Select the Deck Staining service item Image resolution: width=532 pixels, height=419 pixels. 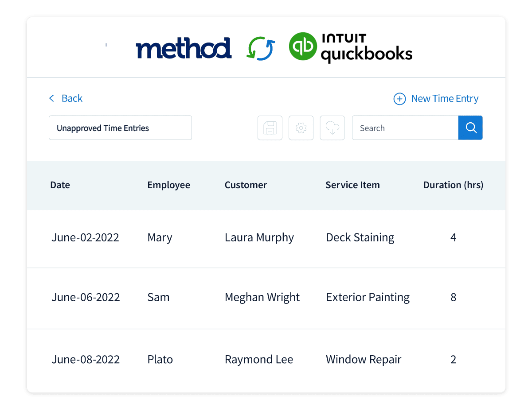pos(360,238)
